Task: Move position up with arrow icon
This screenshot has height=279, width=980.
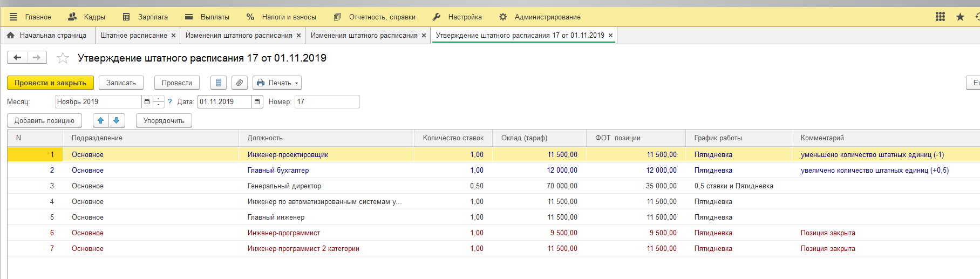Action: click(101, 120)
